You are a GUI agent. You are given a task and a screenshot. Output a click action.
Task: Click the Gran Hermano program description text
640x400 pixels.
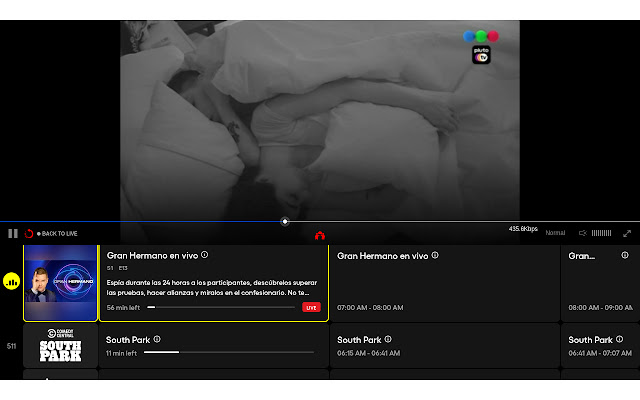click(x=212, y=287)
